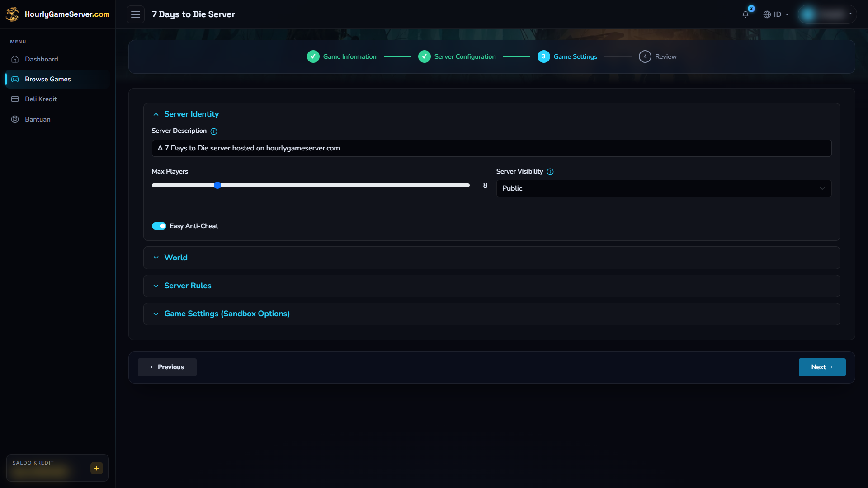
Task: Click the Server Description info icon
Action: pos(214,131)
